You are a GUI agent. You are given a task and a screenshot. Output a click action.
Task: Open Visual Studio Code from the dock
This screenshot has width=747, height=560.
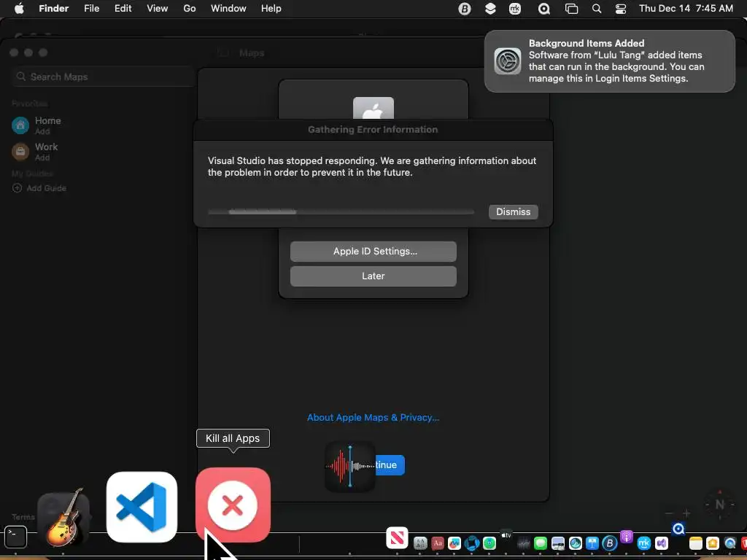click(142, 507)
